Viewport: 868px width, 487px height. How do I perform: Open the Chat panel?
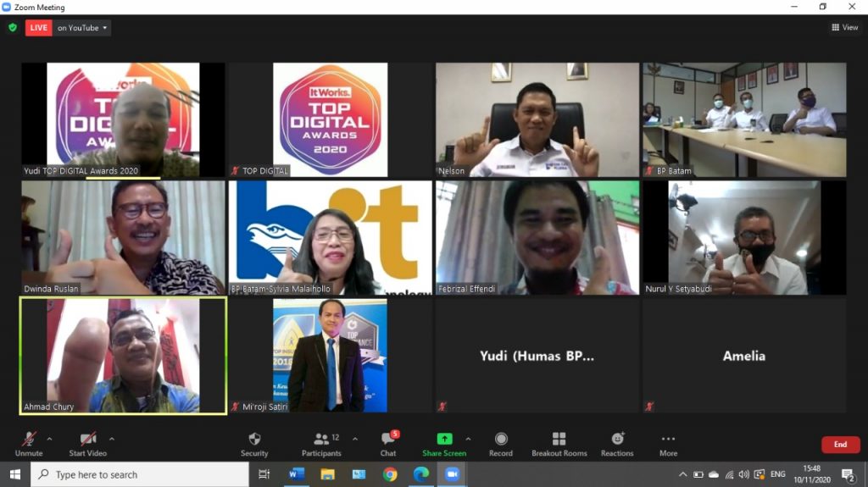[x=388, y=443]
